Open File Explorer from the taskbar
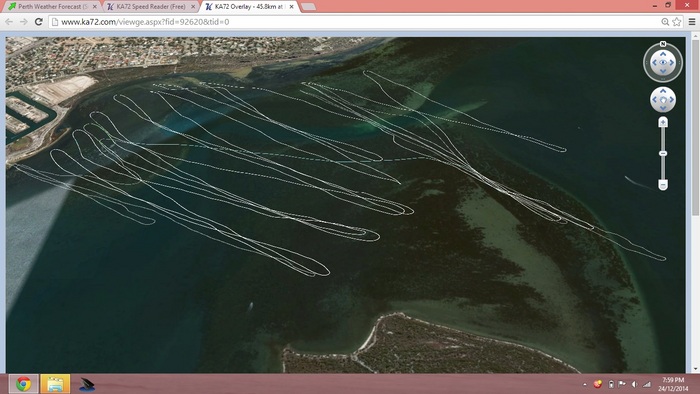Screen dimensions: 700x394 click(x=55, y=384)
